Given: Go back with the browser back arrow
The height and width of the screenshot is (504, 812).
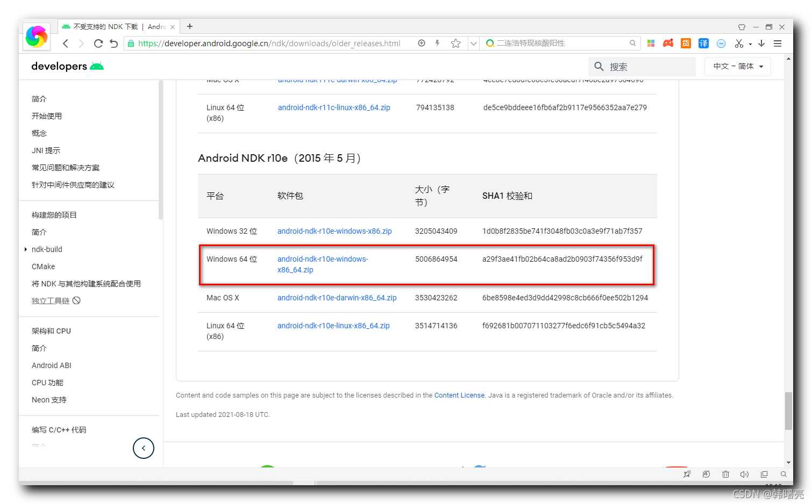Looking at the screenshot, I should (x=66, y=44).
